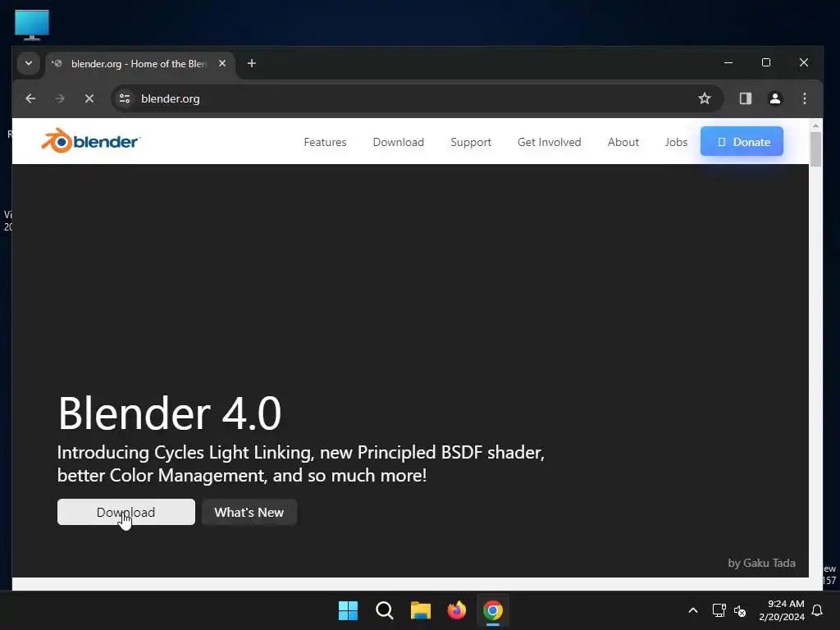Open the Chrome profile menu
The height and width of the screenshot is (630, 840).
(x=774, y=98)
